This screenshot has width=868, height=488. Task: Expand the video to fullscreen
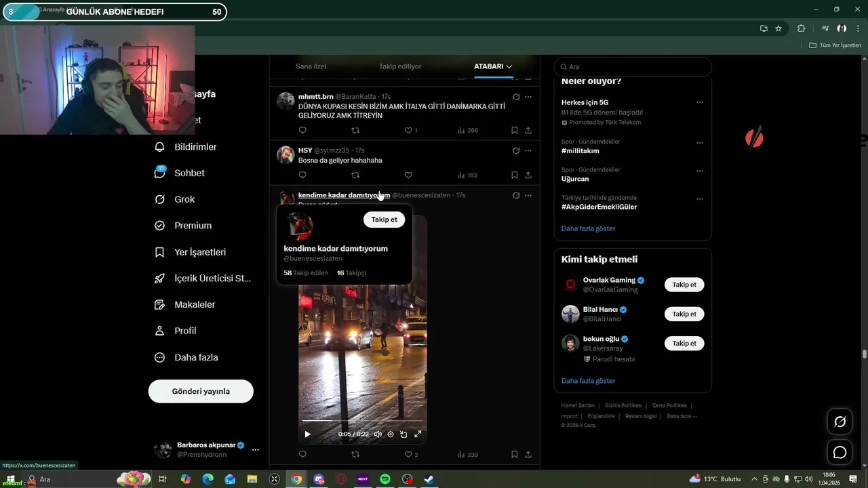(x=418, y=434)
